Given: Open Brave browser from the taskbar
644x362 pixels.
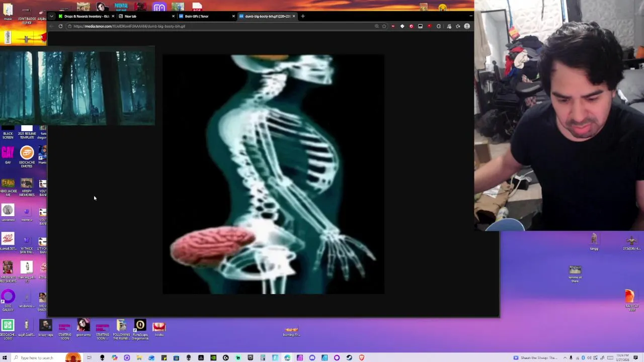Looking at the screenshot, I should pos(361,357).
